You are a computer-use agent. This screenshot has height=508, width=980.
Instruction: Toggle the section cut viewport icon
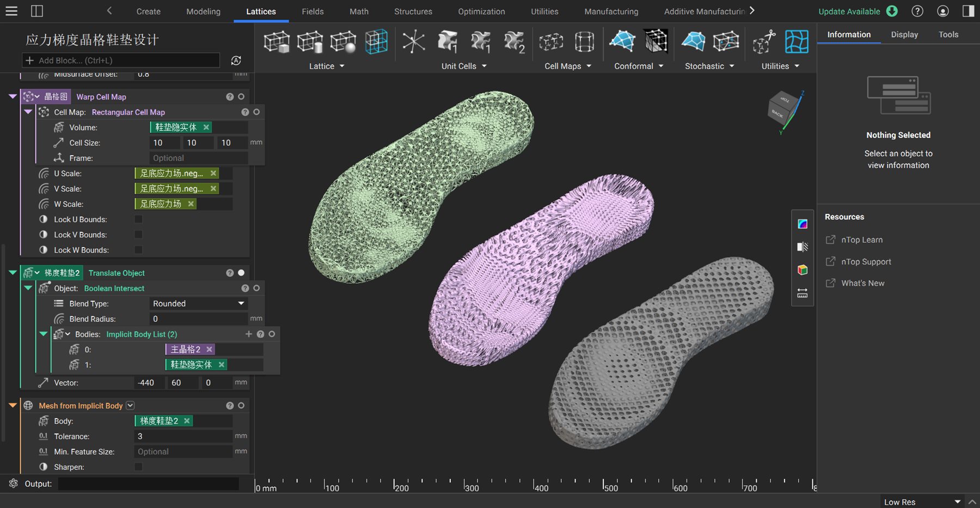(x=803, y=247)
